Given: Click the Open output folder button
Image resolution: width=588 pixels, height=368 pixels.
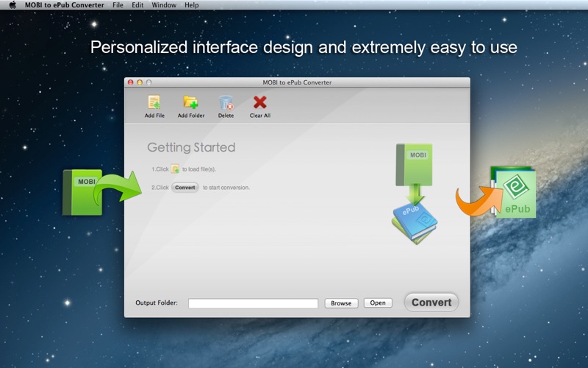Looking at the screenshot, I should click(x=378, y=302).
